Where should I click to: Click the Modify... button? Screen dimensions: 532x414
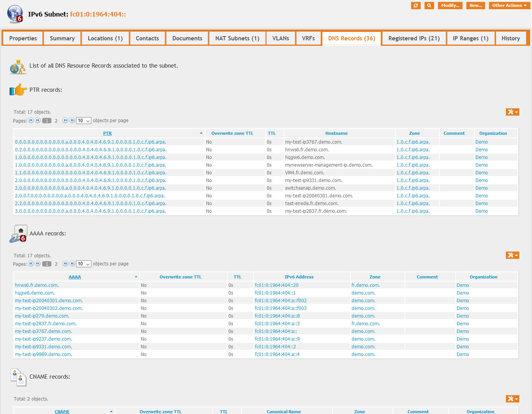click(x=450, y=5)
